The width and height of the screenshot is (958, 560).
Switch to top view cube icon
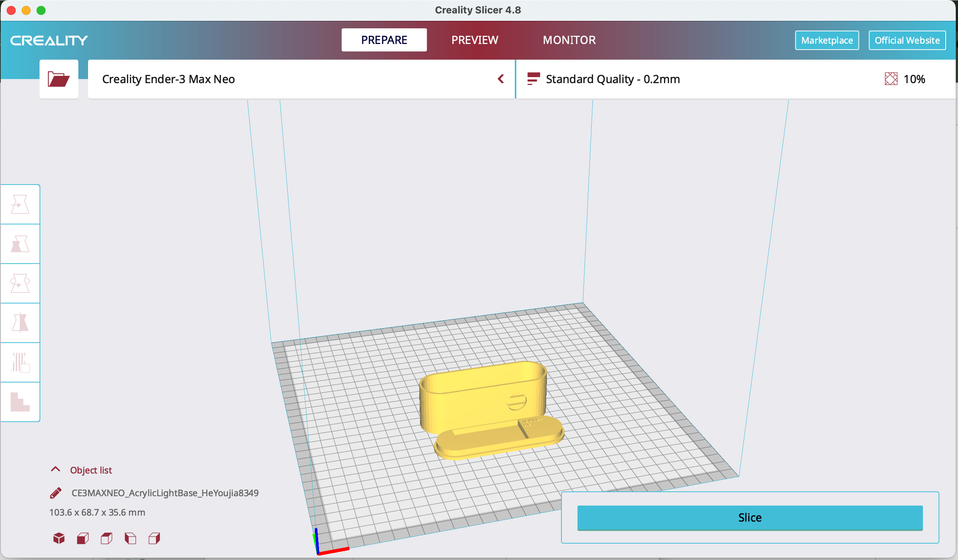[106, 538]
